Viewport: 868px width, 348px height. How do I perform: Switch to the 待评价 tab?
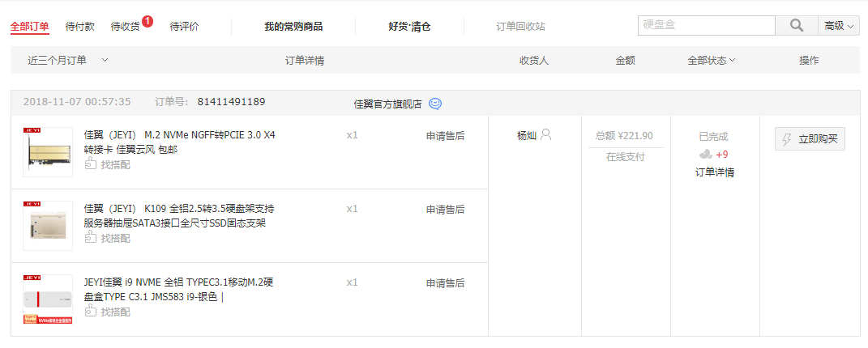pos(184,27)
